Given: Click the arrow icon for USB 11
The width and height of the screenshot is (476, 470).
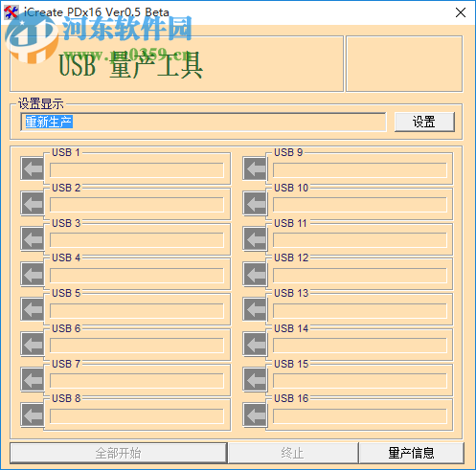Looking at the screenshot, I should [x=255, y=238].
